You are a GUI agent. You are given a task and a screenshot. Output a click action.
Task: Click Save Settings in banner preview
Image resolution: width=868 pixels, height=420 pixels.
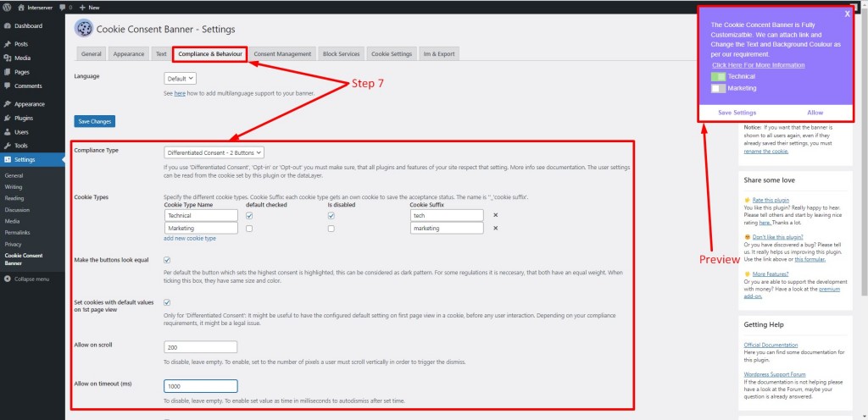[737, 113]
